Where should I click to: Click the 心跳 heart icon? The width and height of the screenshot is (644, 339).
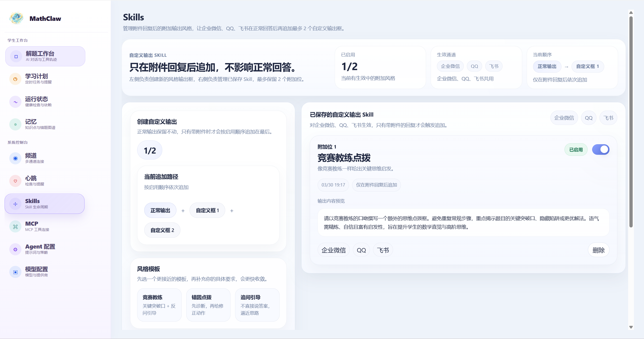click(15, 181)
